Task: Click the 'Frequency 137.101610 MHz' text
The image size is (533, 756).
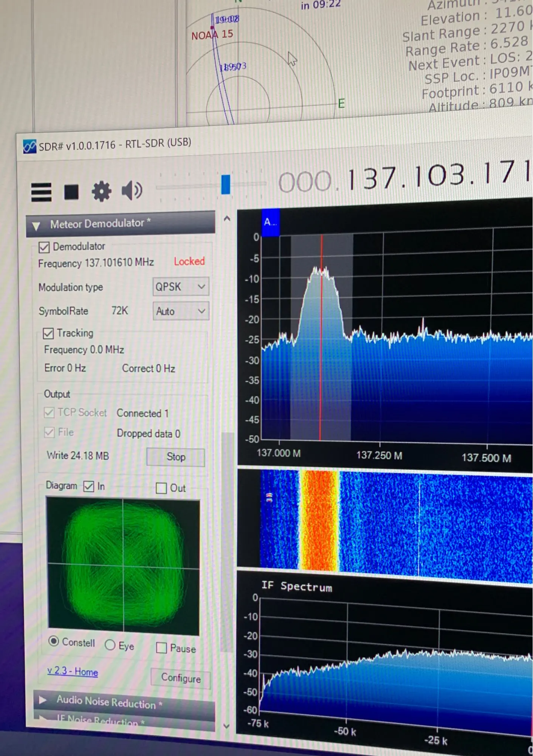Action: coord(96,263)
